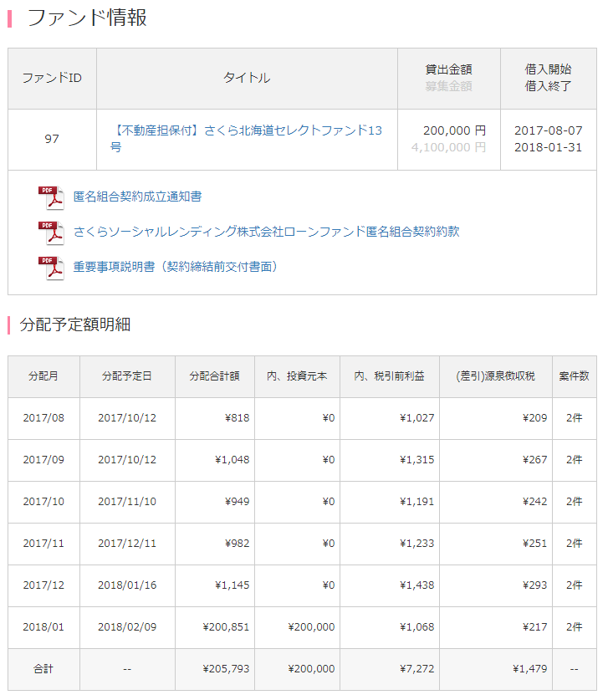
Task: Click the 案件数 column header
Action: 574,377
